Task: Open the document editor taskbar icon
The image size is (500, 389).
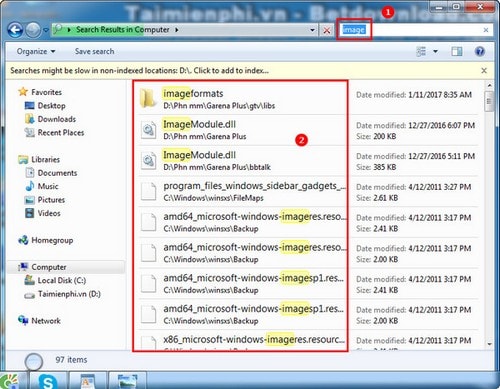Action: tap(88, 381)
